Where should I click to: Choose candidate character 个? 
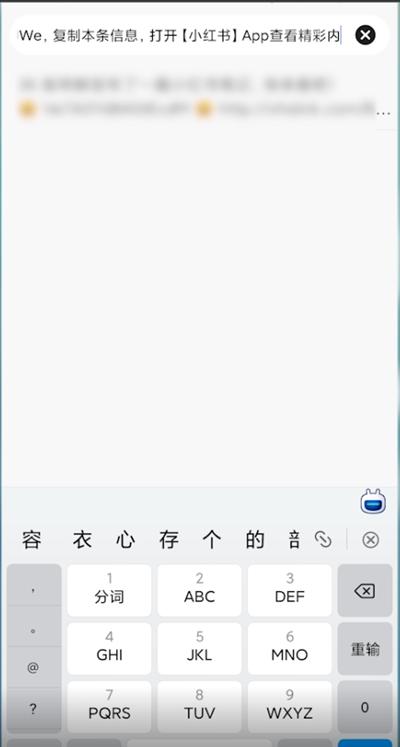[212, 540]
